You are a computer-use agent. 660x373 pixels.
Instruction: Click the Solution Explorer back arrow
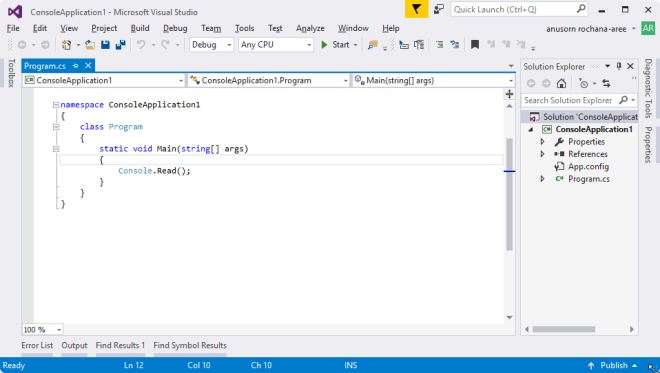click(531, 83)
